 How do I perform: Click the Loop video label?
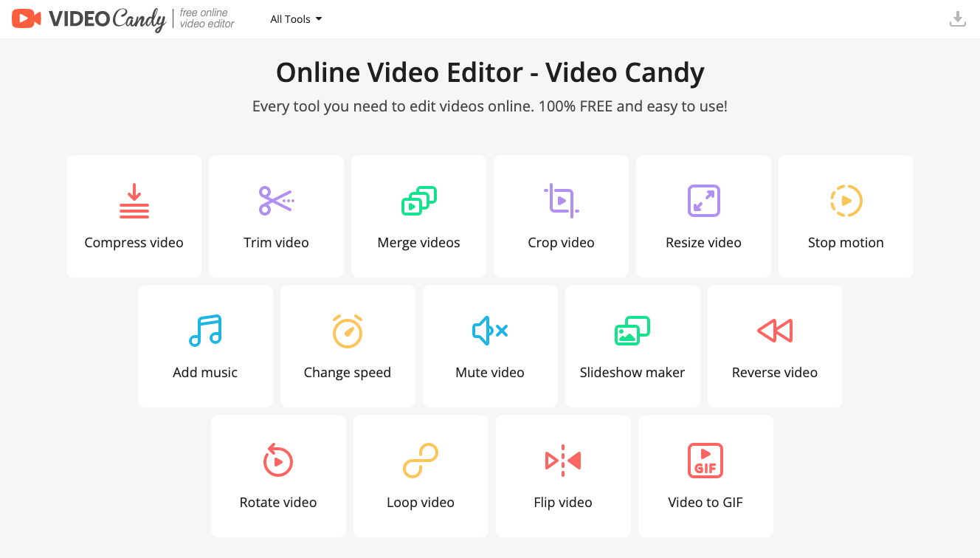tap(421, 503)
